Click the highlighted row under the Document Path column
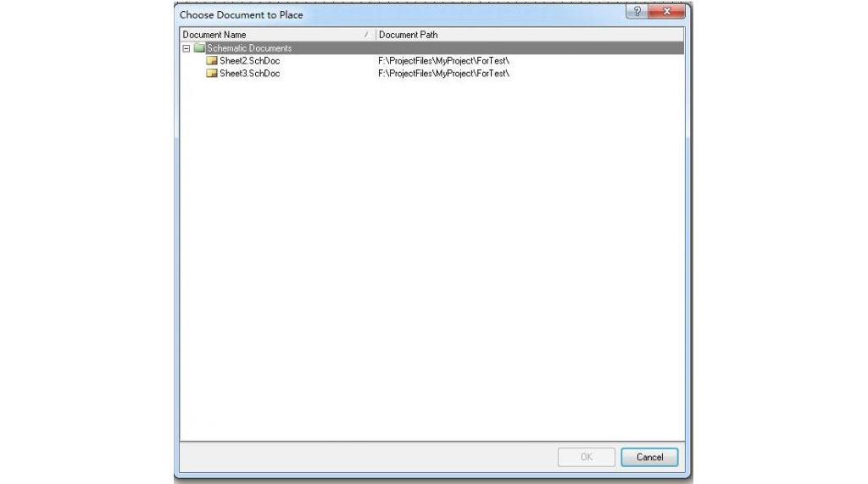868x484 pixels. (530, 48)
